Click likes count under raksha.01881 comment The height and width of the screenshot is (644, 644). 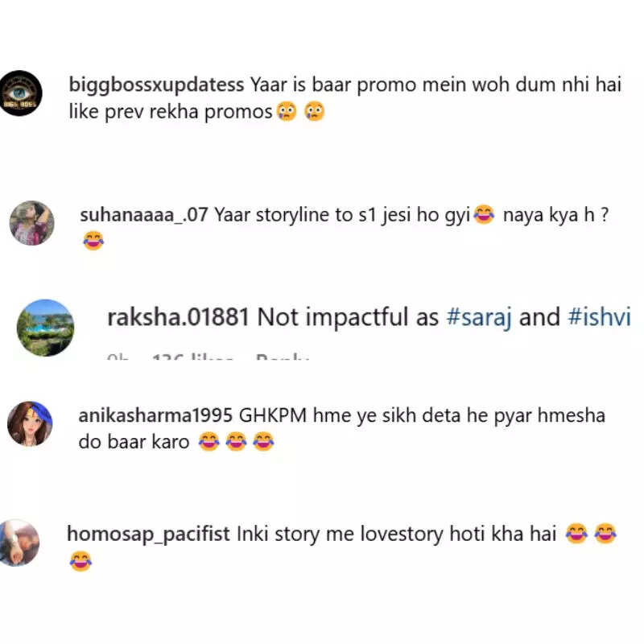tap(192, 357)
